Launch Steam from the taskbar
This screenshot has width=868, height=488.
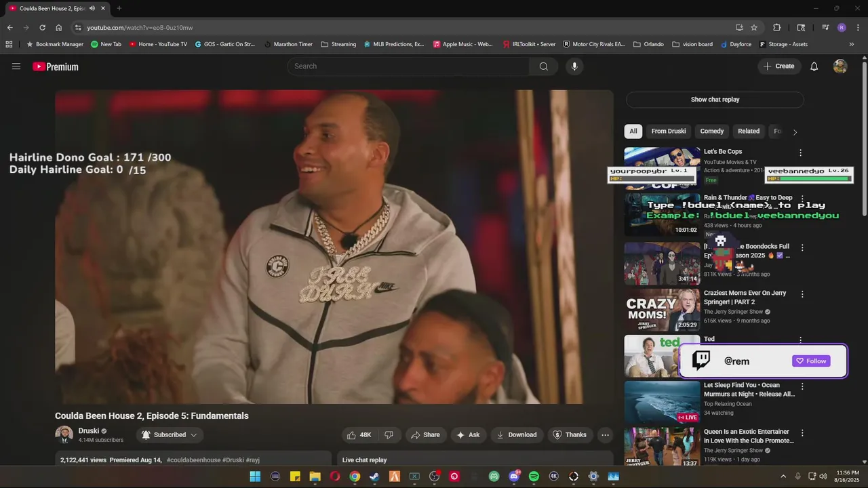pos(374,476)
